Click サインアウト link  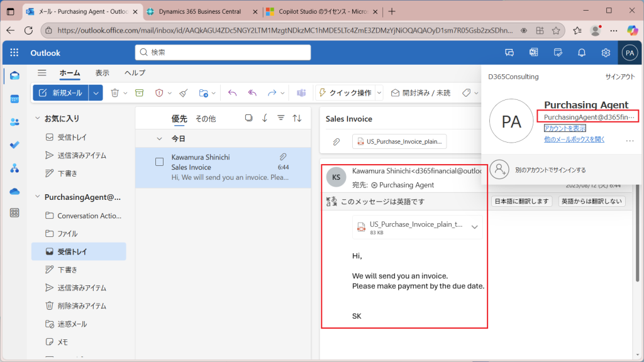pos(619,77)
